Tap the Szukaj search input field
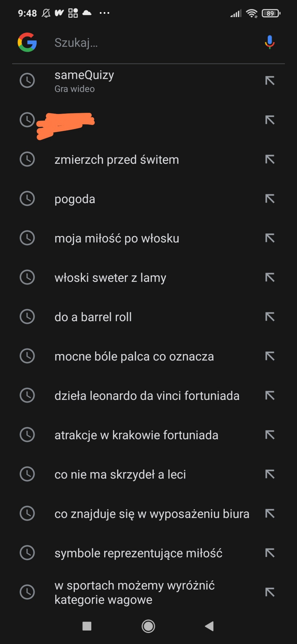 (x=151, y=43)
